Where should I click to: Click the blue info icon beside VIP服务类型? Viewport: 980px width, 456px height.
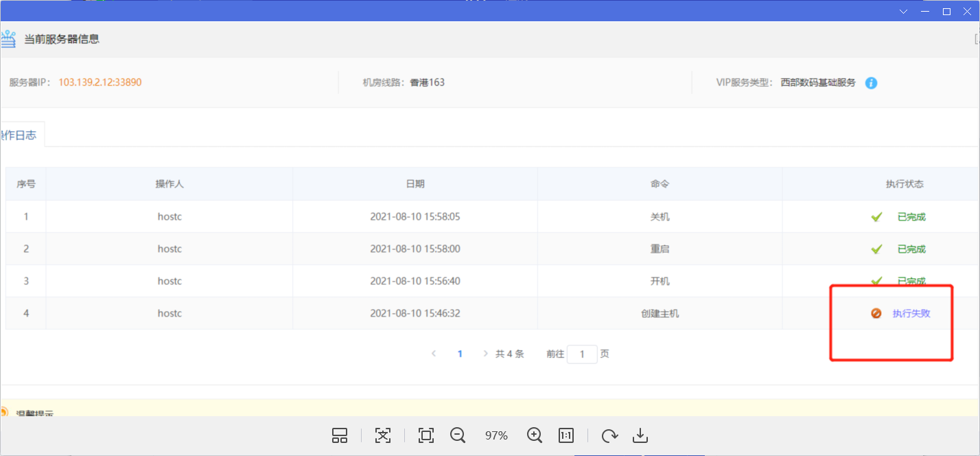pyautogui.click(x=871, y=83)
